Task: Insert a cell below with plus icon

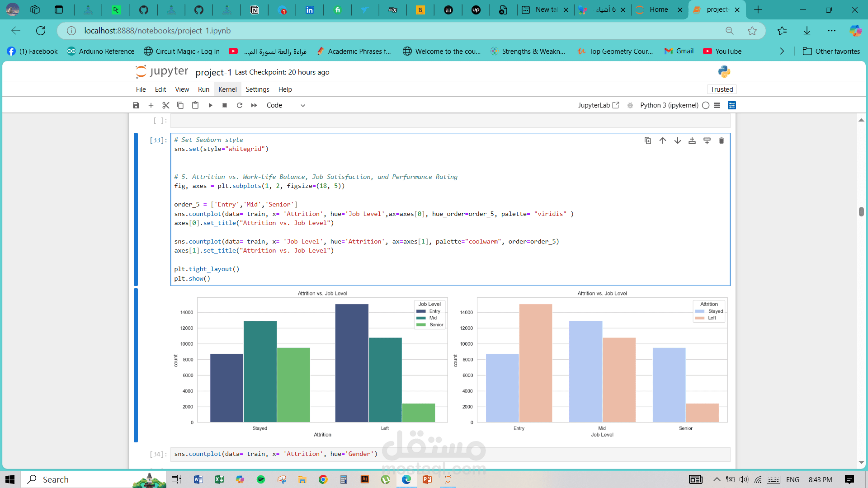Action: click(x=151, y=105)
